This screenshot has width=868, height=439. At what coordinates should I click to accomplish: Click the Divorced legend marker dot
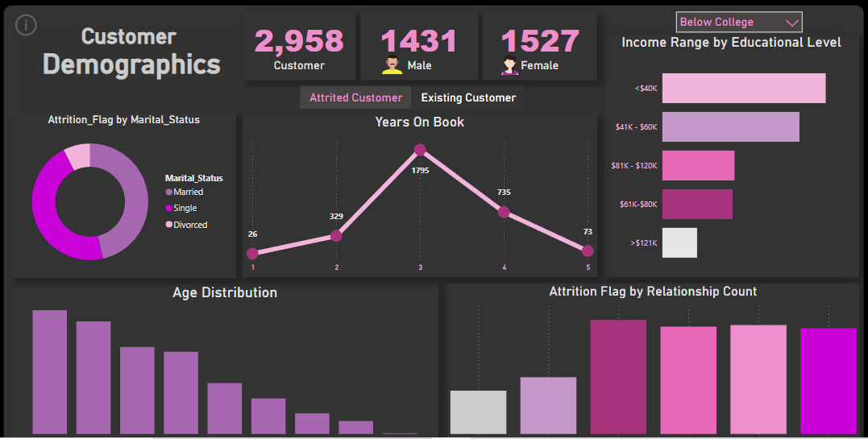[x=169, y=226]
